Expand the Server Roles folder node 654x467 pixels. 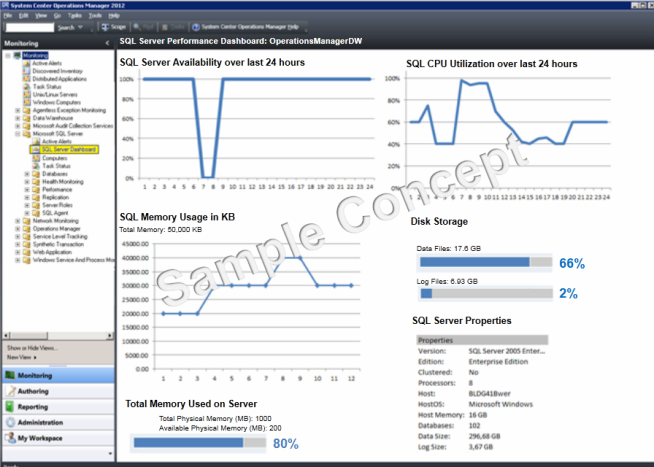[27, 205]
